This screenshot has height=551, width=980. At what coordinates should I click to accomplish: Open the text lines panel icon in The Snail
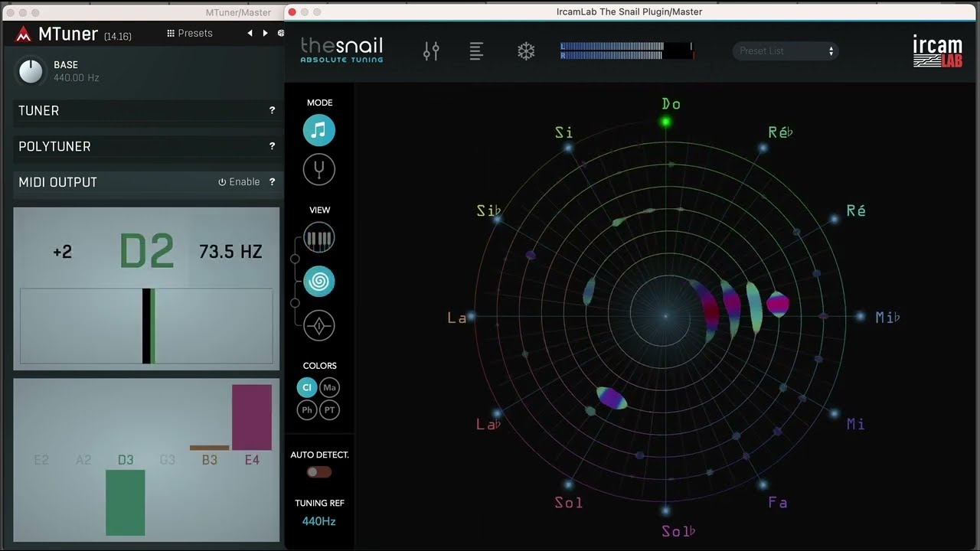pyautogui.click(x=476, y=51)
